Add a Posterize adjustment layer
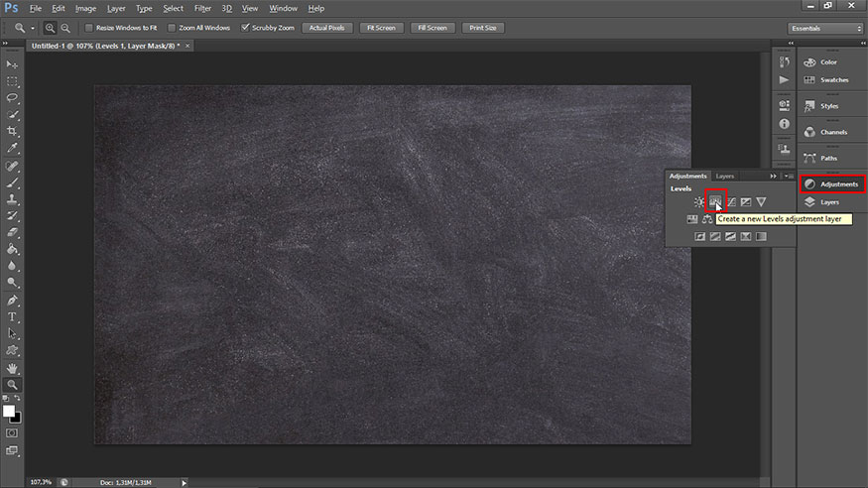Image resolution: width=868 pixels, height=488 pixels. point(716,236)
